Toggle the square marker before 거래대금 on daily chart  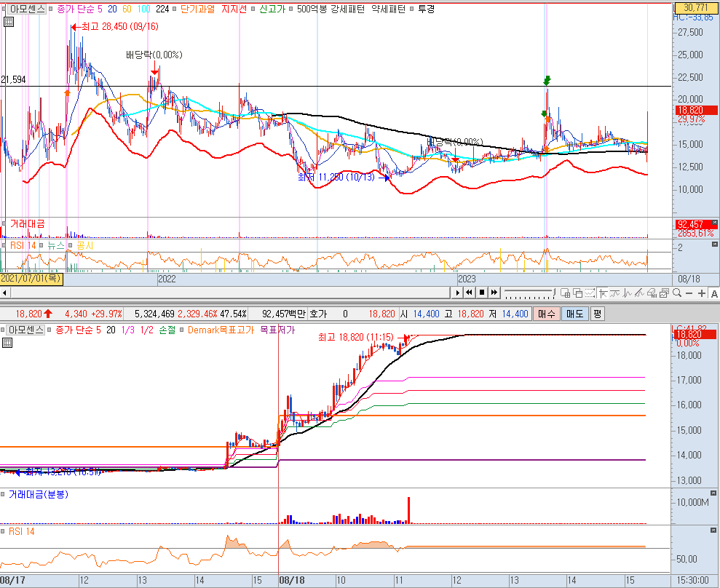[4, 223]
